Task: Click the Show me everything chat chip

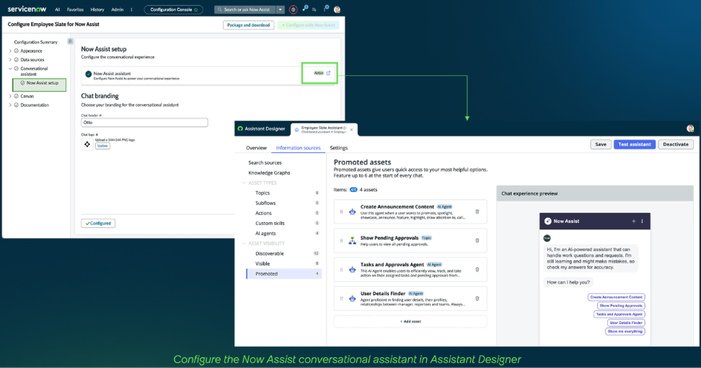Action: [625, 331]
